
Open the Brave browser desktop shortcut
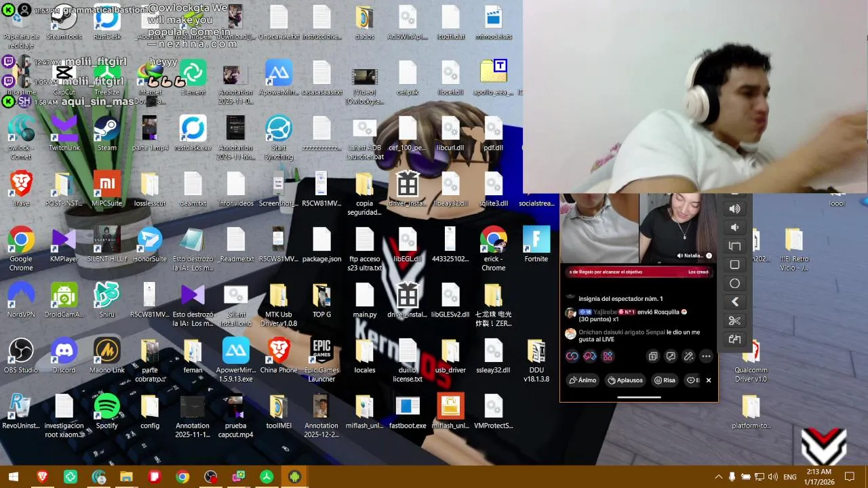coord(21,189)
